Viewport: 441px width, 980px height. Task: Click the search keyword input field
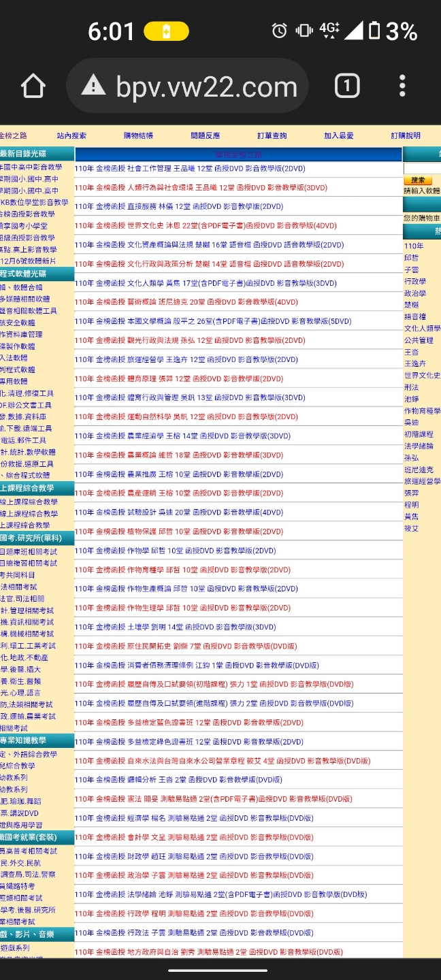pos(422,168)
